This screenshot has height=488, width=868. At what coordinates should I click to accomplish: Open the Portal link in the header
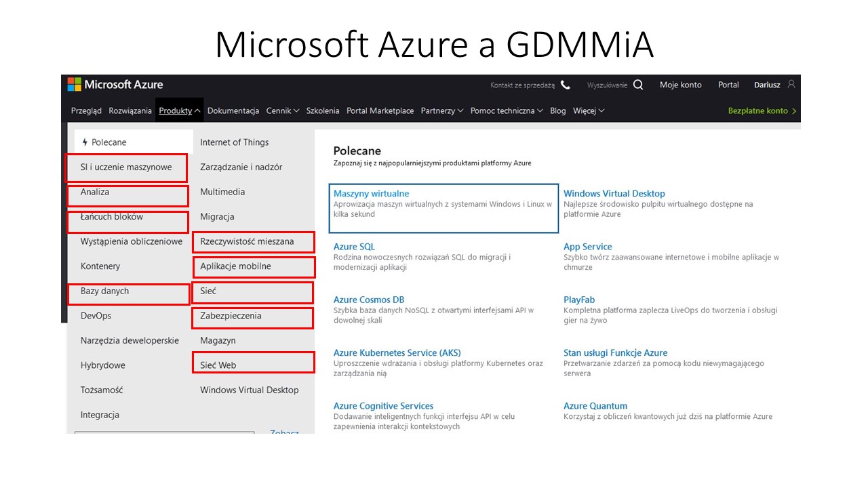pyautogui.click(x=729, y=85)
